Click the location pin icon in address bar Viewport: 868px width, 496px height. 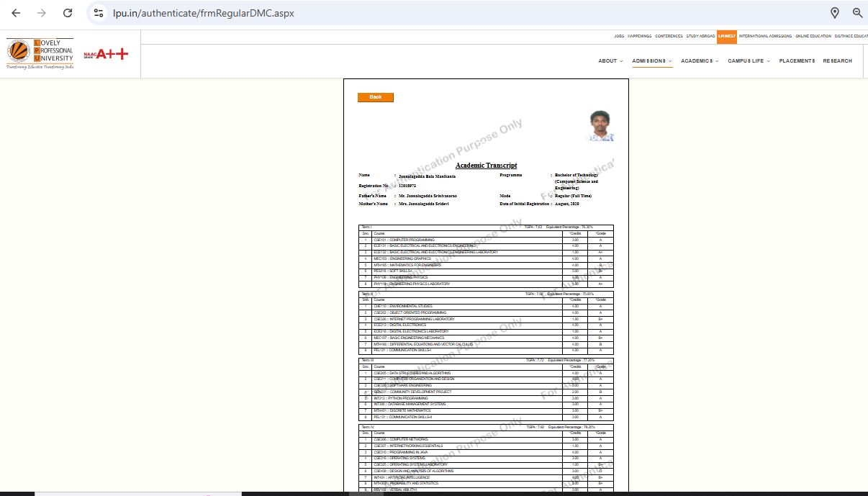[834, 13]
